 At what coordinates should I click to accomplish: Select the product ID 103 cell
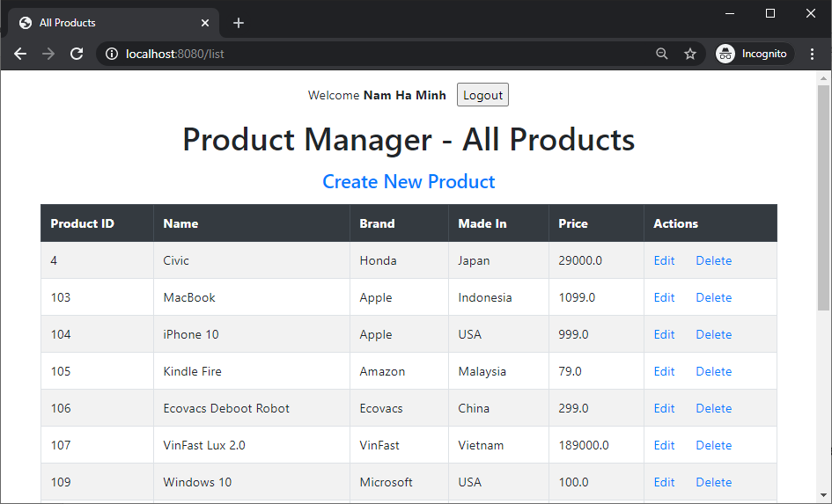[97, 297]
